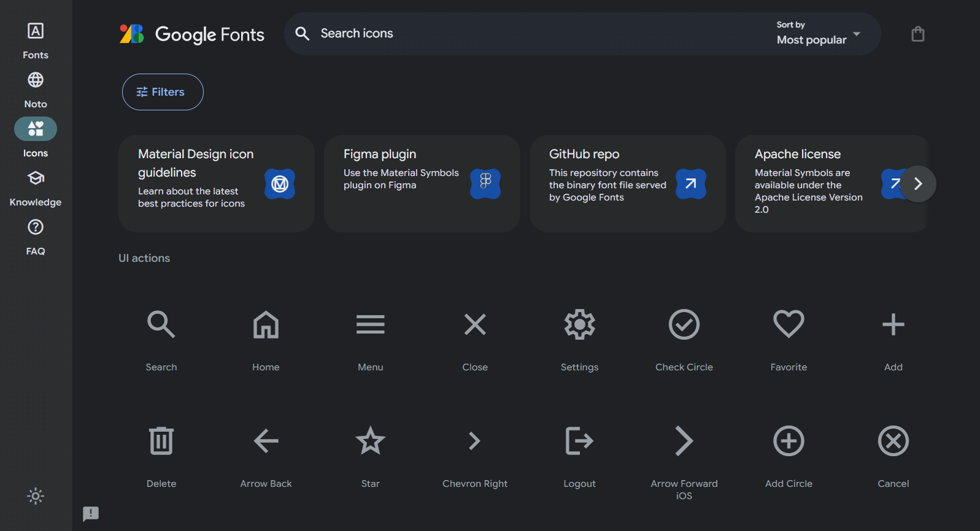Open the Knowledge section in sidebar
980x531 pixels.
36,189
